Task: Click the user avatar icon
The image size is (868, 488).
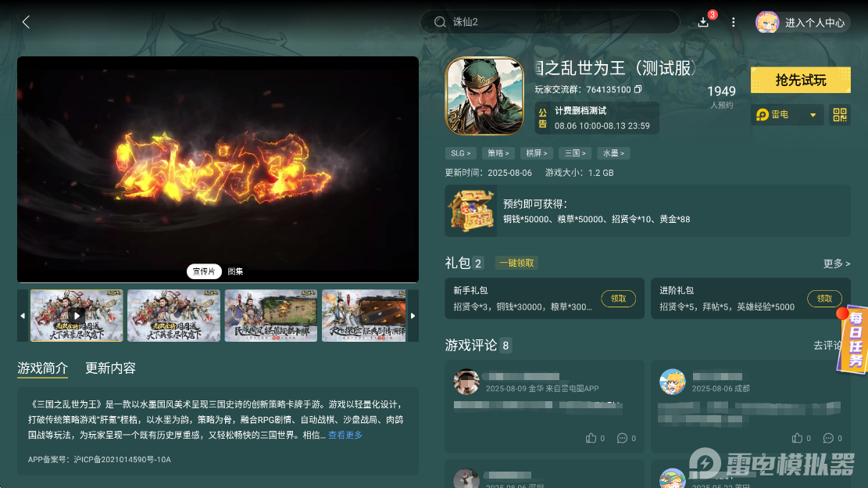Action: [x=766, y=22]
